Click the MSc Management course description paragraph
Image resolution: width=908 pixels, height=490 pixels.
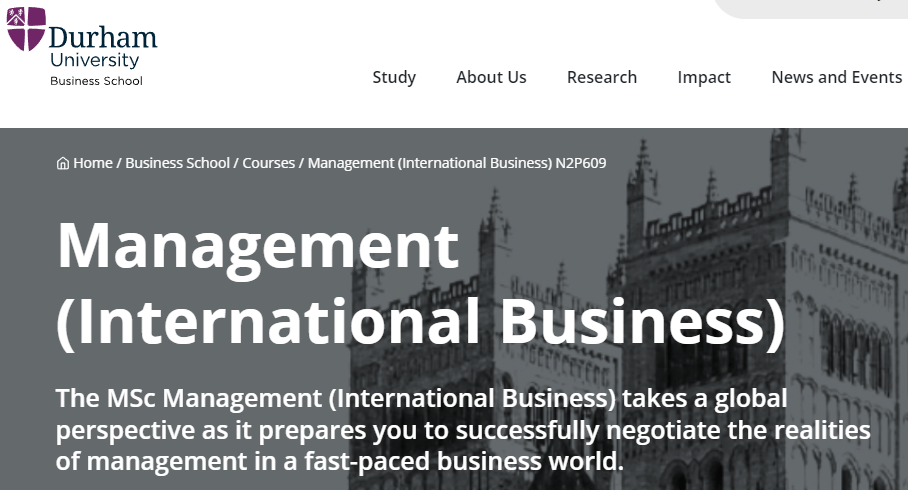click(463, 430)
